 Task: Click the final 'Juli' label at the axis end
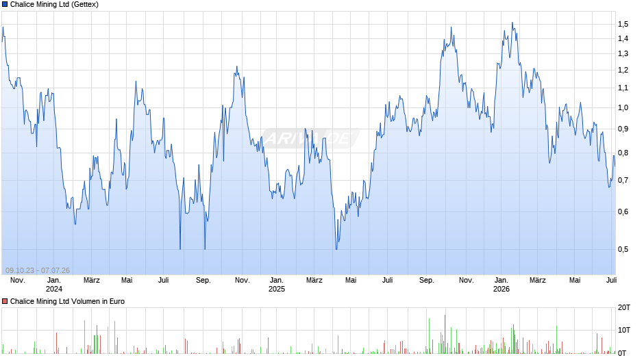point(612,281)
